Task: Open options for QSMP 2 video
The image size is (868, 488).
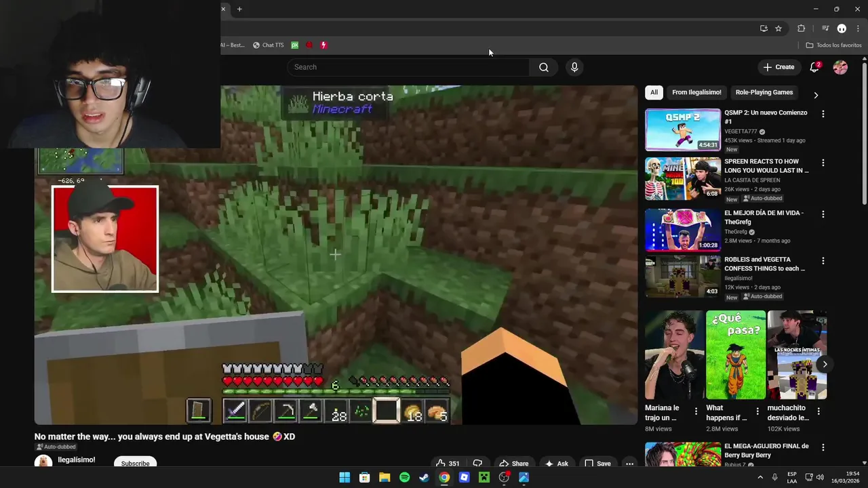Action: point(823,114)
